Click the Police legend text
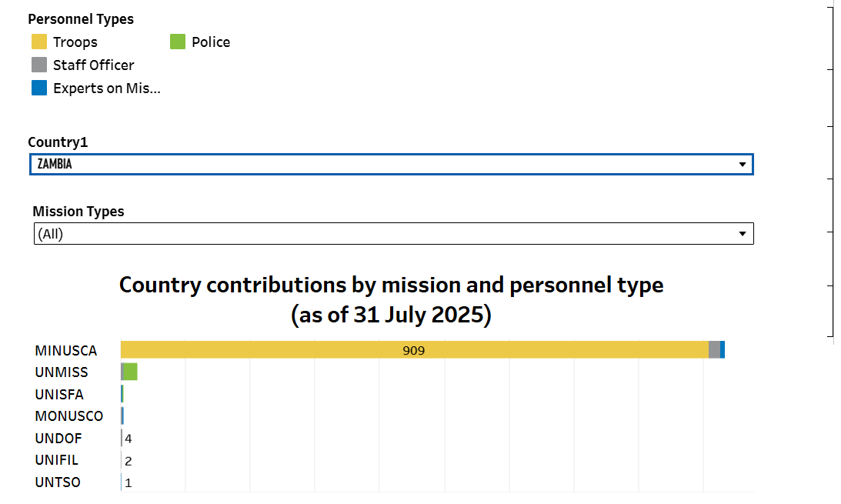Screen dimensions: 841x504 pos(211,42)
